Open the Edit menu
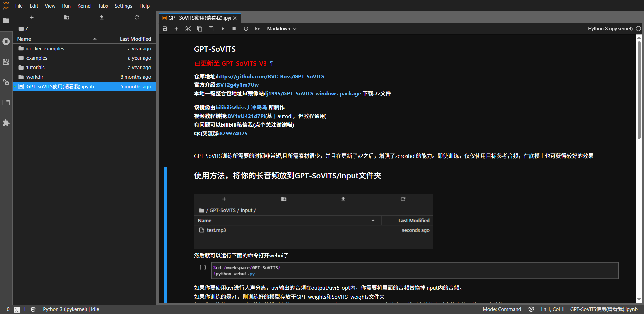The width and height of the screenshot is (644, 314). click(34, 6)
